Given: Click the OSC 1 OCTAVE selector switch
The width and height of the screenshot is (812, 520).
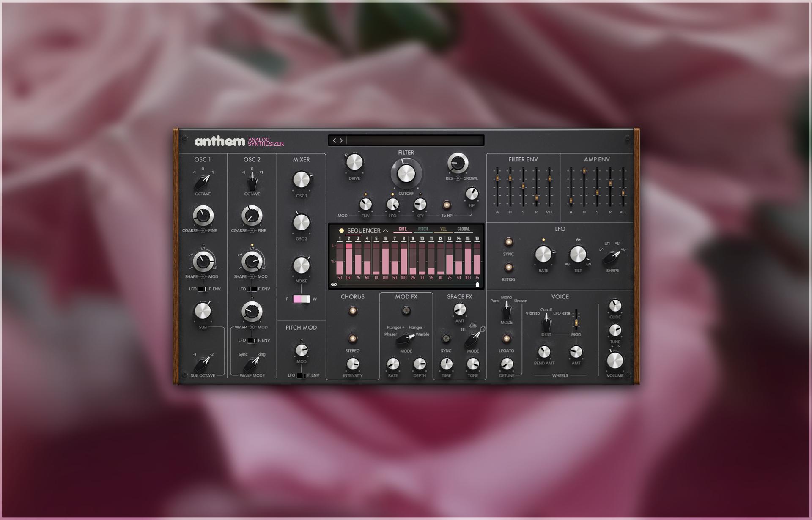Looking at the screenshot, I should (x=203, y=183).
